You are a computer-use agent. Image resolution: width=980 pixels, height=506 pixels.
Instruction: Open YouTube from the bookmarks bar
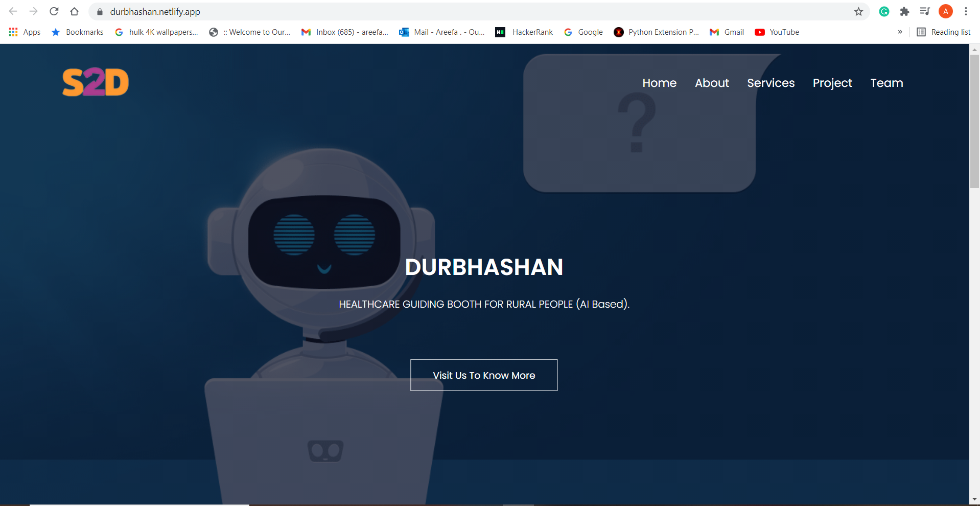tap(777, 32)
